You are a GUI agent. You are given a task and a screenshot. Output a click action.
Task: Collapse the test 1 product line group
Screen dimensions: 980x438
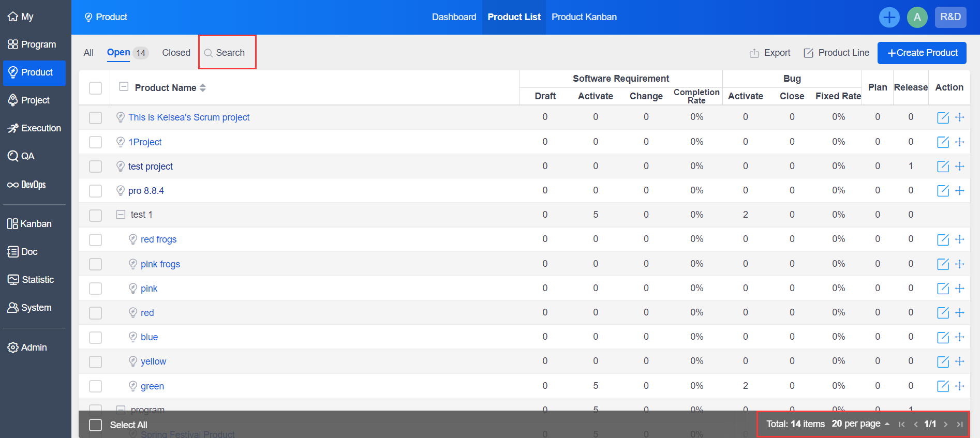(x=121, y=215)
